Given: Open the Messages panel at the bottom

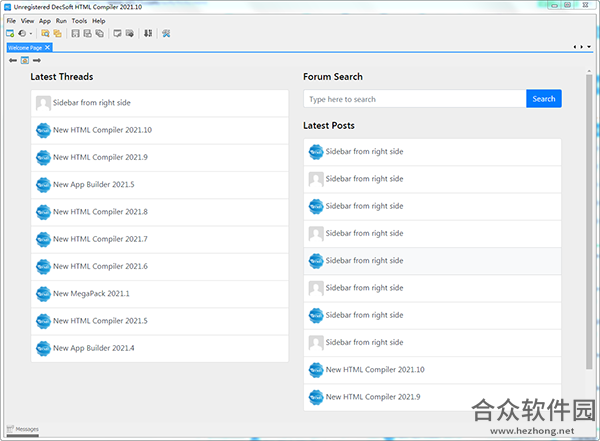Looking at the screenshot, I should tap(23, 429).
